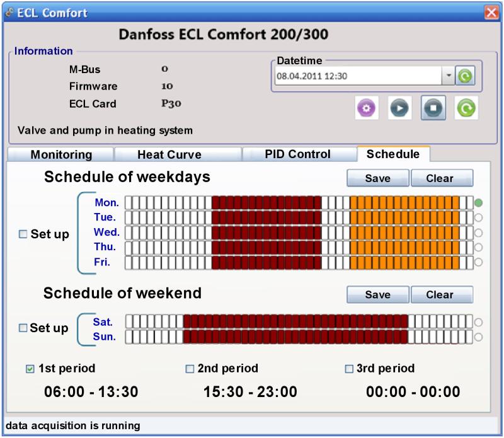504x438 pixels.
Task: Check the 2nd period checkbox
Action: (x=190, y=369)
